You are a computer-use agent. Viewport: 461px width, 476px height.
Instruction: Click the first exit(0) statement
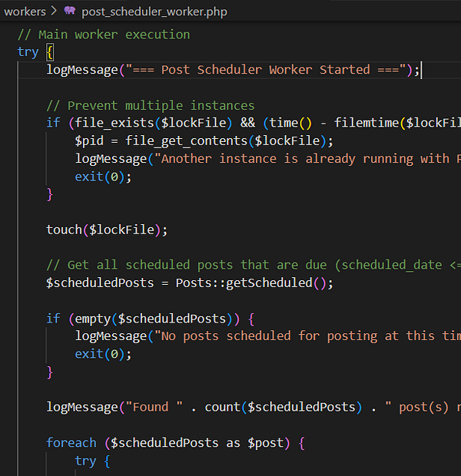tap(103, 177)
